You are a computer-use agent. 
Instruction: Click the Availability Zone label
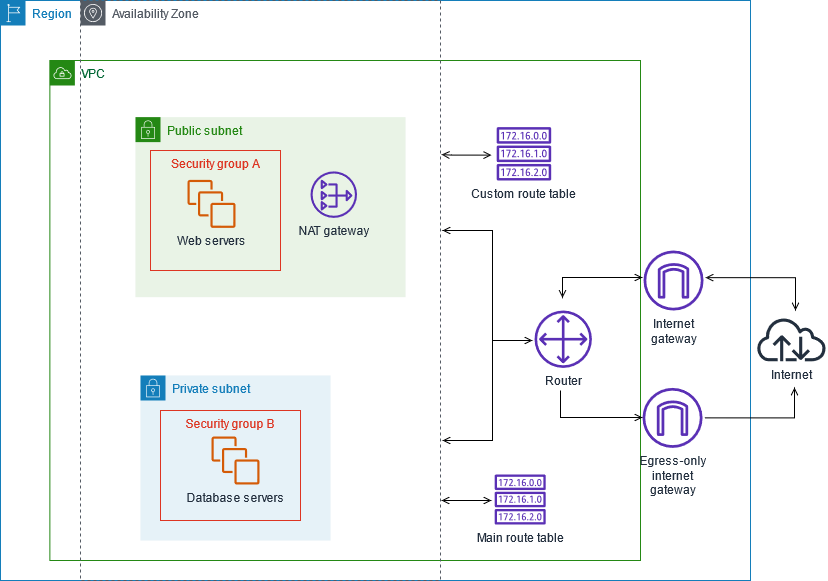click(155, 14)
